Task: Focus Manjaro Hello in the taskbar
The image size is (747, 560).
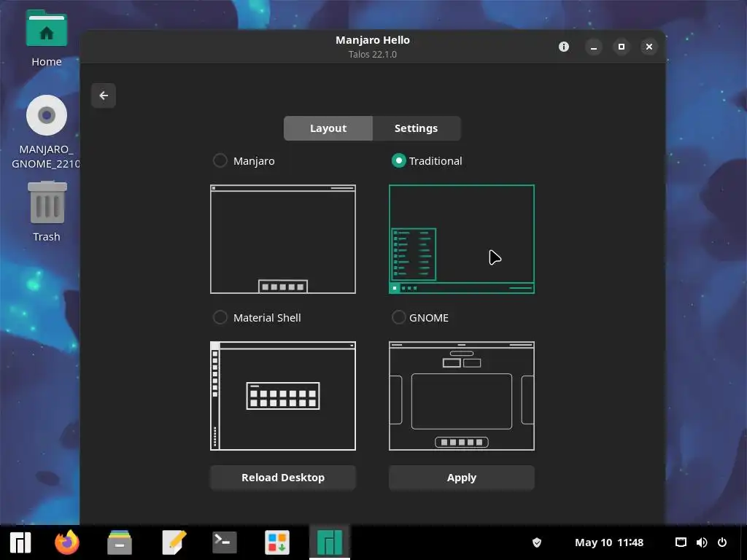Action: 330,542
